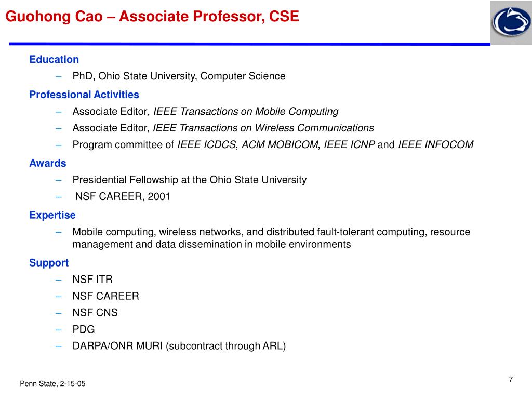Click the slide number 7
The image size is (532, 399).
coord(511,379)
